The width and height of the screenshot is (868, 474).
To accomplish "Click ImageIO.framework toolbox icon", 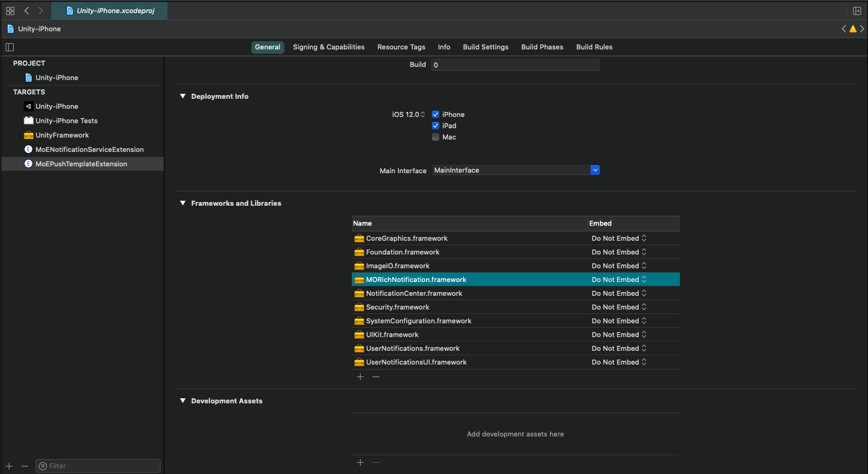I will tap(359, 266).
